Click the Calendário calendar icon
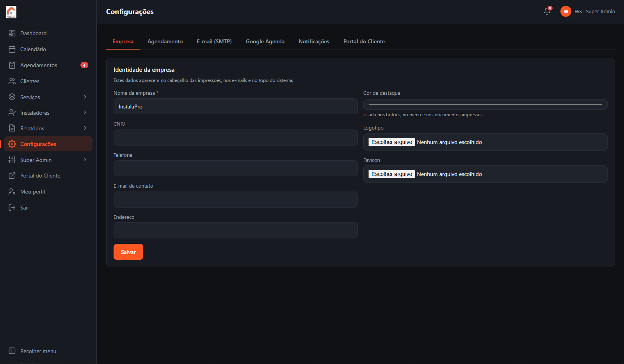This screenshot has width=624, height=364. coord(12,49)
